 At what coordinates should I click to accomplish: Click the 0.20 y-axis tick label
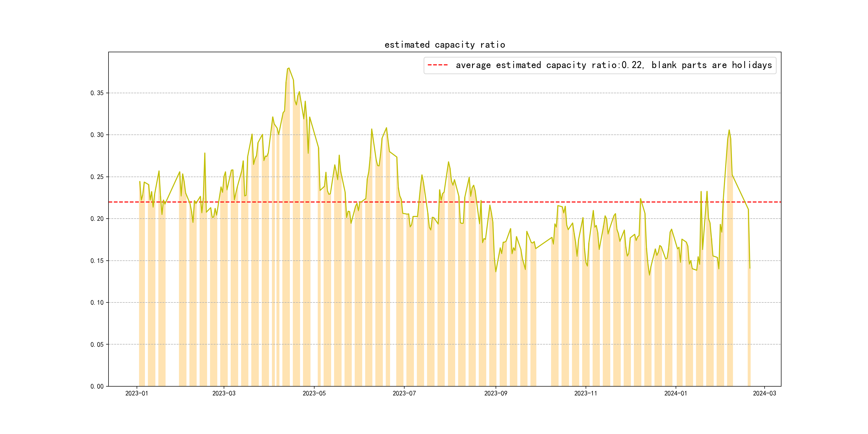[97, 219]
